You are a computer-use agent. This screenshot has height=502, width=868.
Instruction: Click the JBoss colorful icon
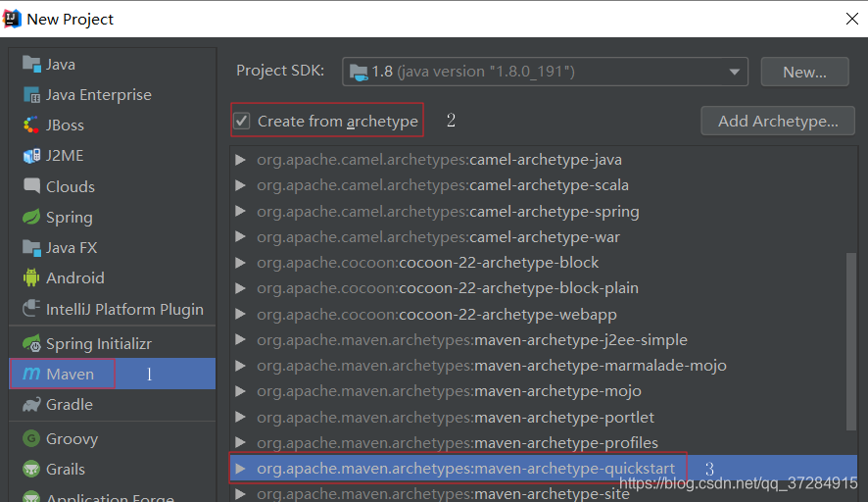point(31,125)
